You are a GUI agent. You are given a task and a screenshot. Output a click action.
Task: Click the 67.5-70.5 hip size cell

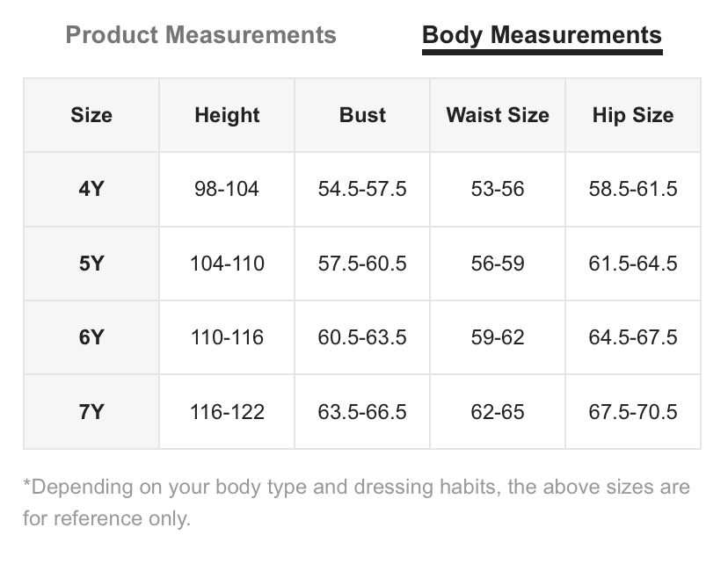[633, 412]
